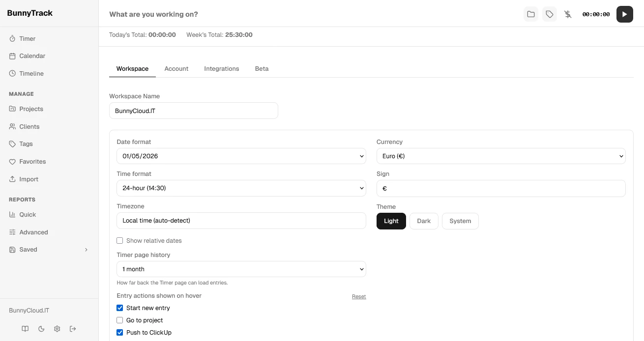This screenshot has width=644, height=341.
Task: Switch to the Beta tab
Action: pyautogui.click(x=262, y=69)
